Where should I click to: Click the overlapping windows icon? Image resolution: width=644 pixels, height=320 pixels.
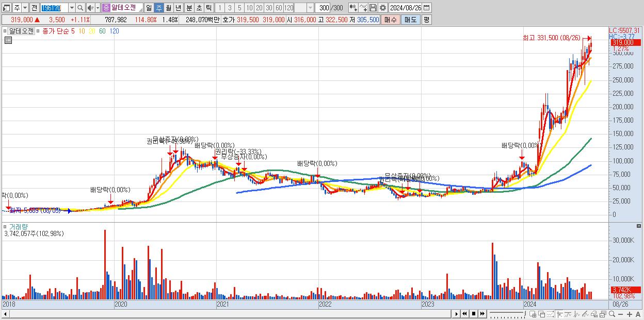coord(542,314)
